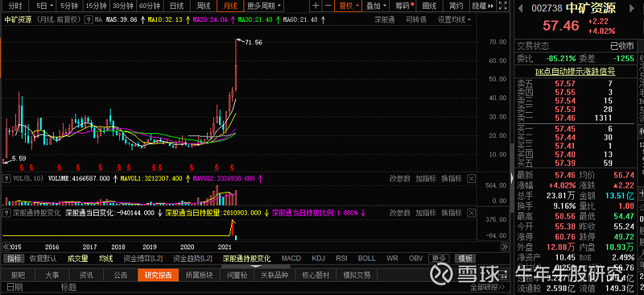Open 全部研报>> link
Screen dimensions: 644x295
coord(487,287)
